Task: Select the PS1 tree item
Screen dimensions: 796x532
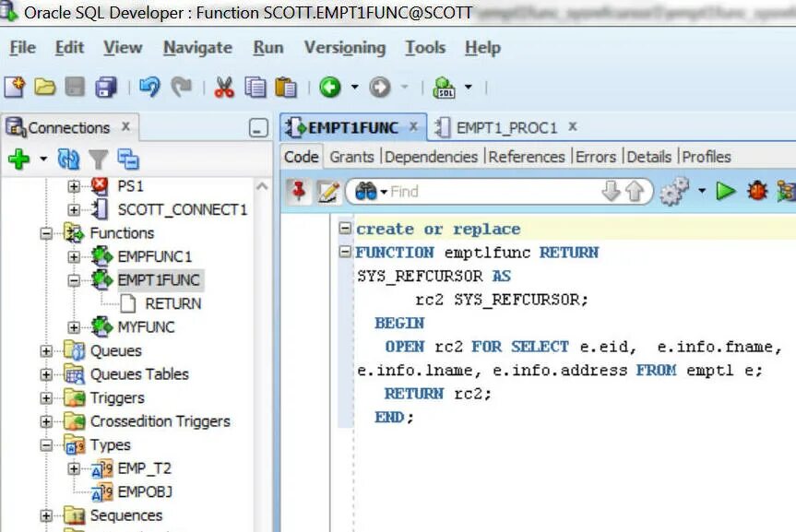Action: click(x=130, y=186)
